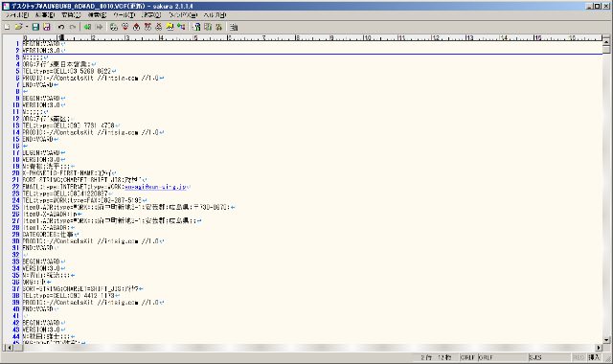Screen dimensions: 613x364
Task: Click the ruler at column mark 10
Action: point(367,38)
